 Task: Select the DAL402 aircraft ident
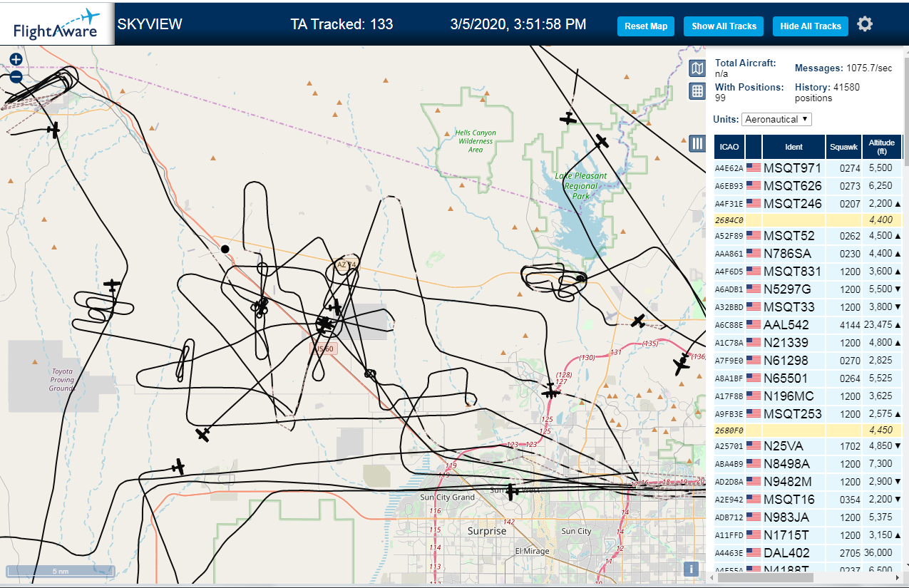pyautogui.click(x=786, y=553)
